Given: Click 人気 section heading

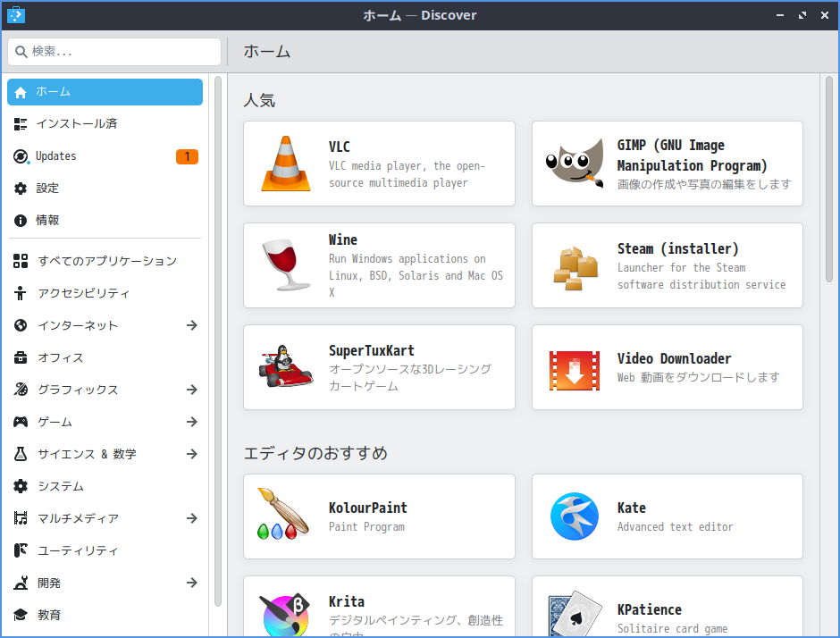Looking at the screenshot, I should [259, 100].
